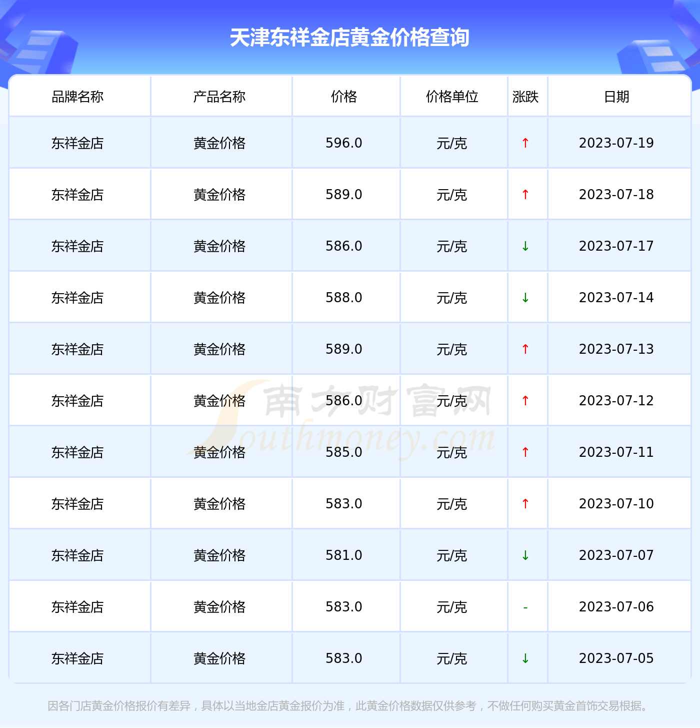
Task: Click the red up arrow for 2023-07-11
Action: (x=525, y=452)
